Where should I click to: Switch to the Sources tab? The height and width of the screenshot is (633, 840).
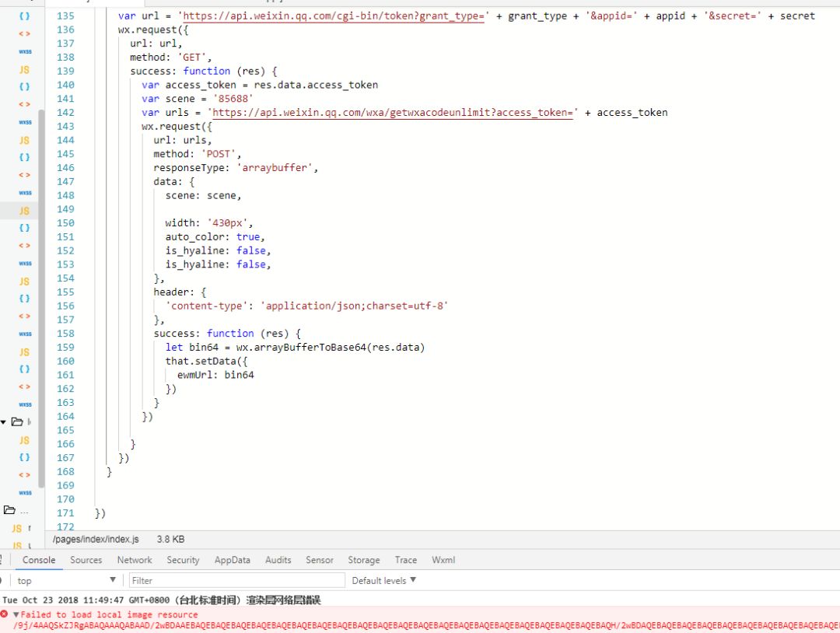pyautogui.click(x=86, y=560)
